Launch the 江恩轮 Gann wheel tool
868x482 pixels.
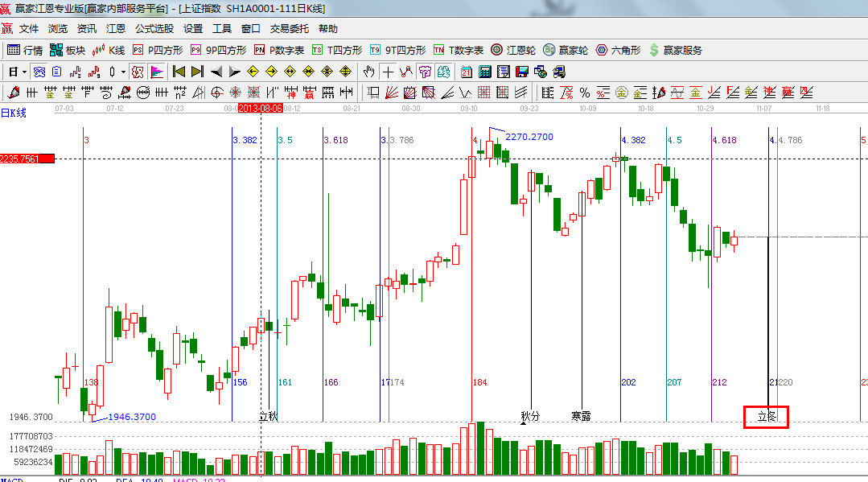pyautogui.click(x=513, y=50)
